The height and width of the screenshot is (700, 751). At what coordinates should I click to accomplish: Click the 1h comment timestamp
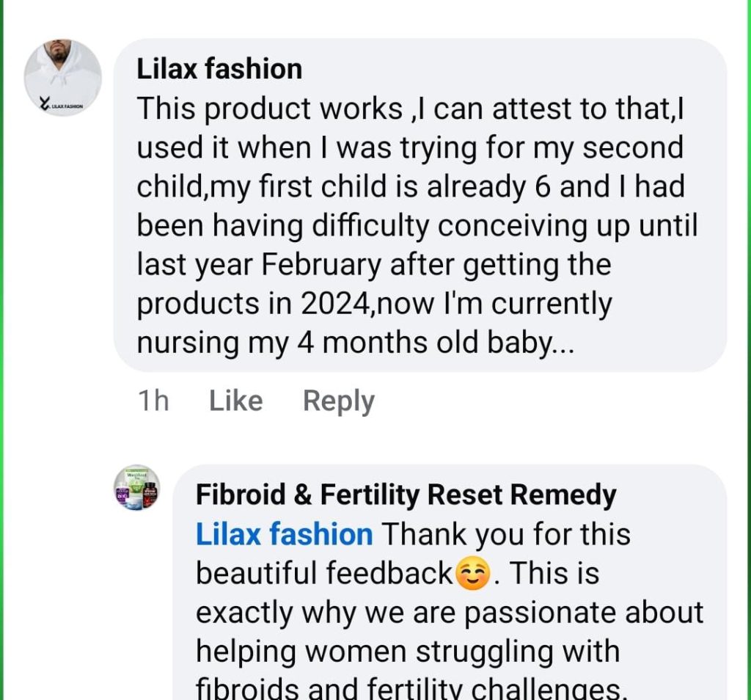[x=153, y=401]
